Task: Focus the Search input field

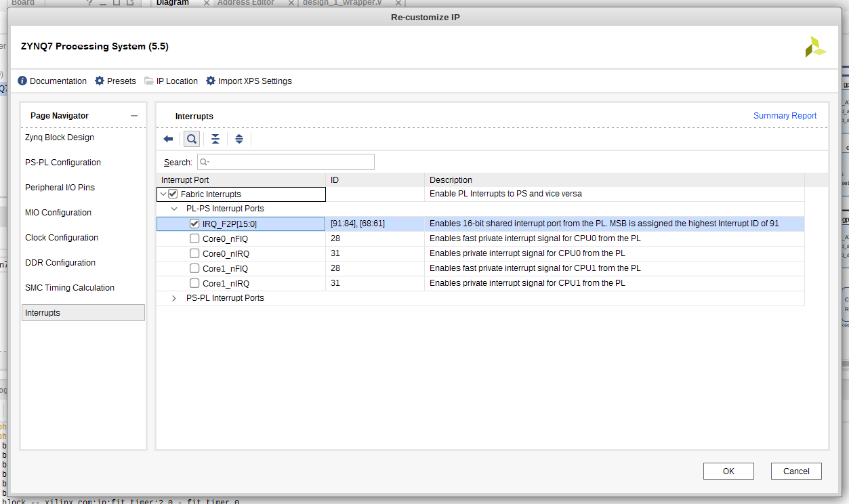Action: 285,162
